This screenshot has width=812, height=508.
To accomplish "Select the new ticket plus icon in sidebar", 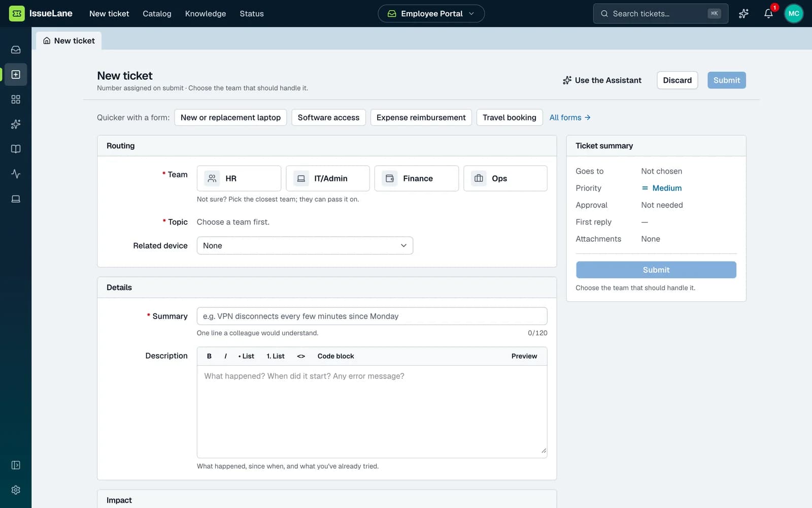I will pyautogui.click(x=16, y=74).
